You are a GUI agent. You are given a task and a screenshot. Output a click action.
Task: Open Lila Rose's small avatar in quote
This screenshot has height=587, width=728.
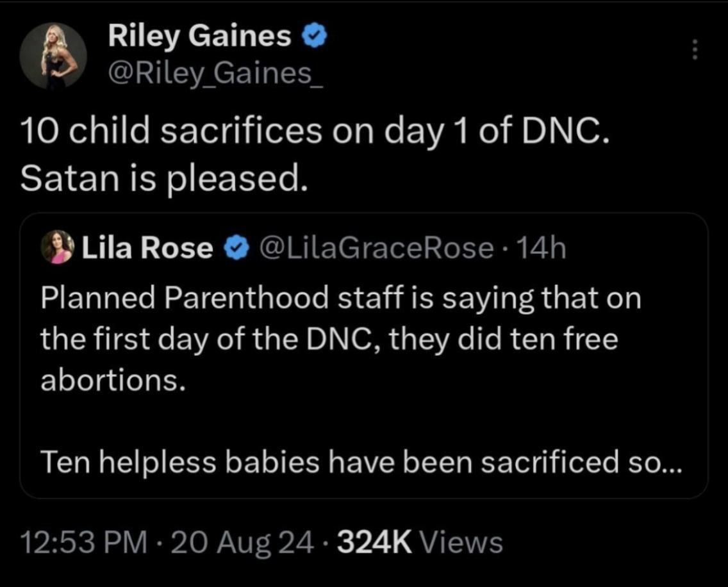(57, 247)
